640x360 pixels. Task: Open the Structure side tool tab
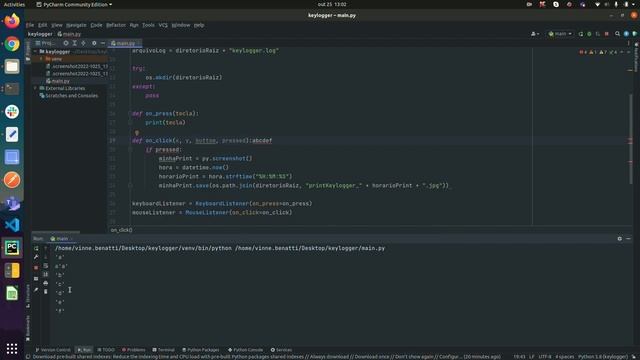28,296
